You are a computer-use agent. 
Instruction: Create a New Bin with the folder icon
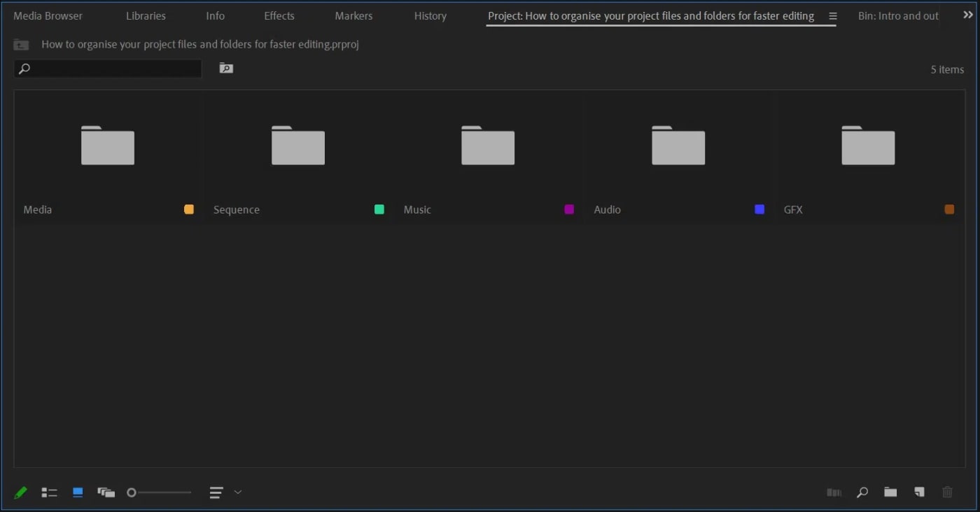pos(890,492)
